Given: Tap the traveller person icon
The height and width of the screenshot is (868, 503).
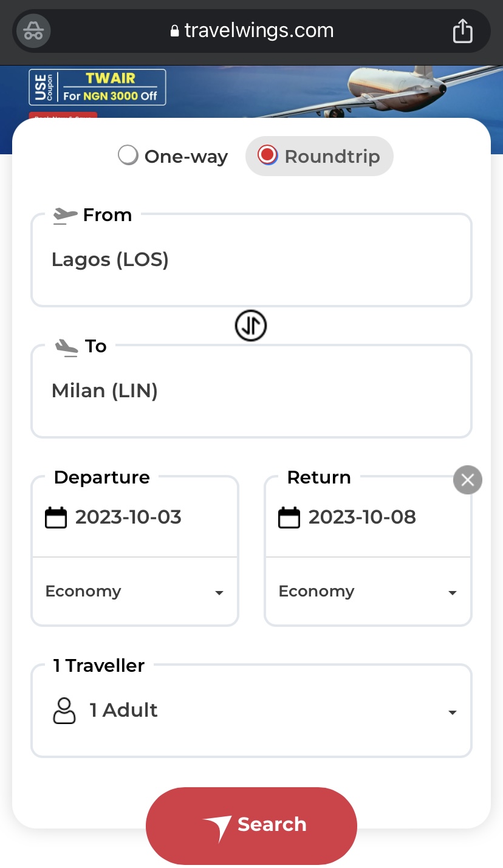Looking at the screenshot, I should click(64, 711).
